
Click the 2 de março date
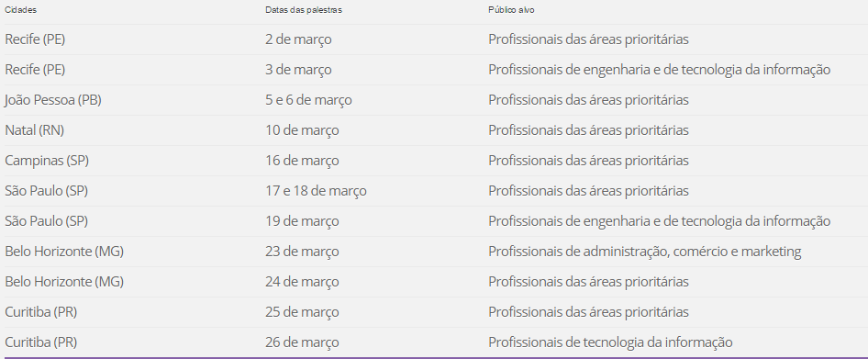tap(298, 39)
